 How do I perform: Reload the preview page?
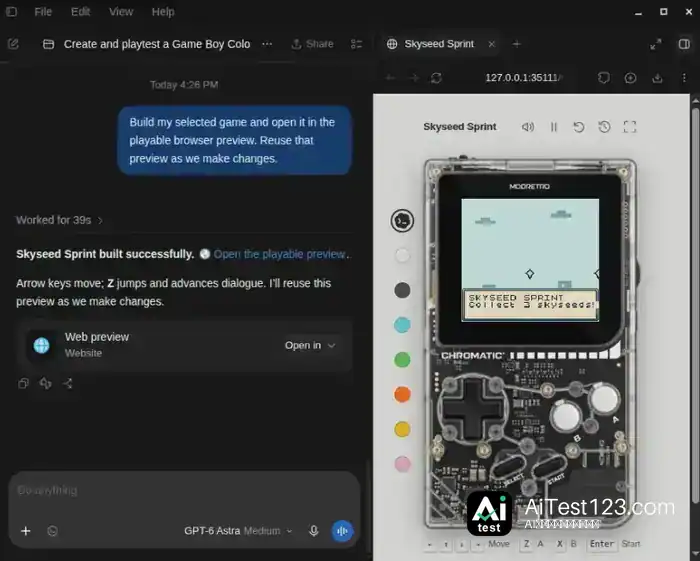[436, 78]
